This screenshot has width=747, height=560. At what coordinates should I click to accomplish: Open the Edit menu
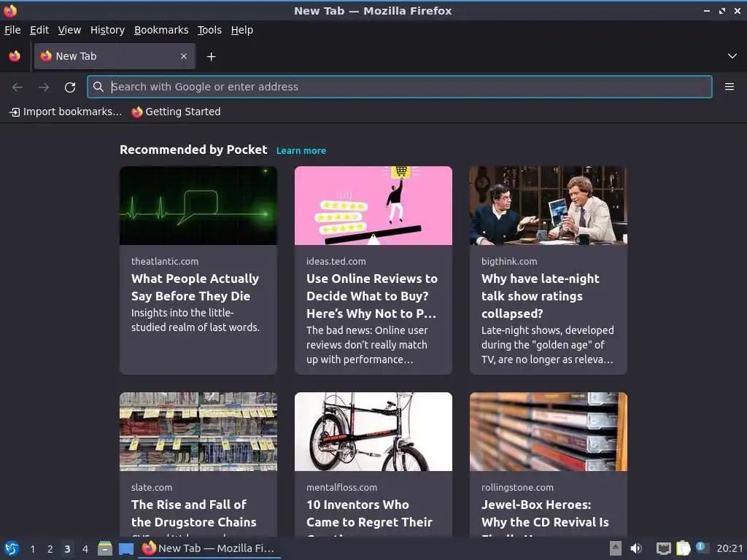pyautogui.click(x=39, y=30)
